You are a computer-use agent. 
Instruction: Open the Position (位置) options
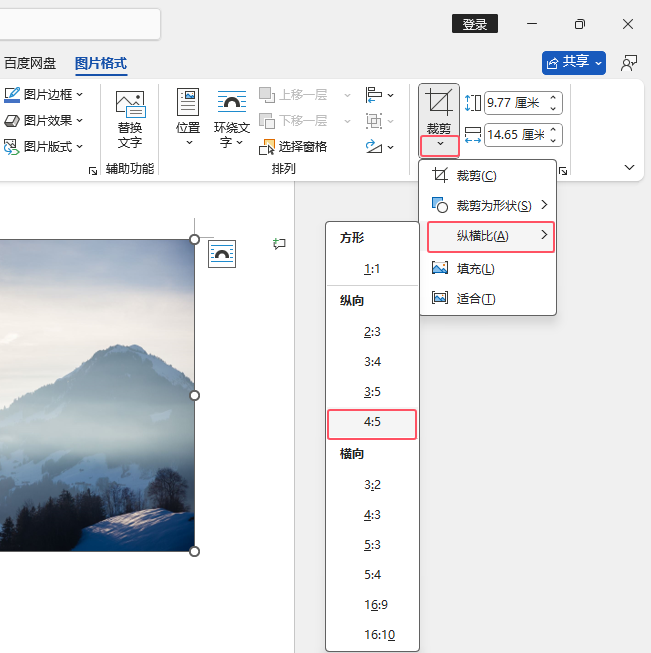(188, 117)
